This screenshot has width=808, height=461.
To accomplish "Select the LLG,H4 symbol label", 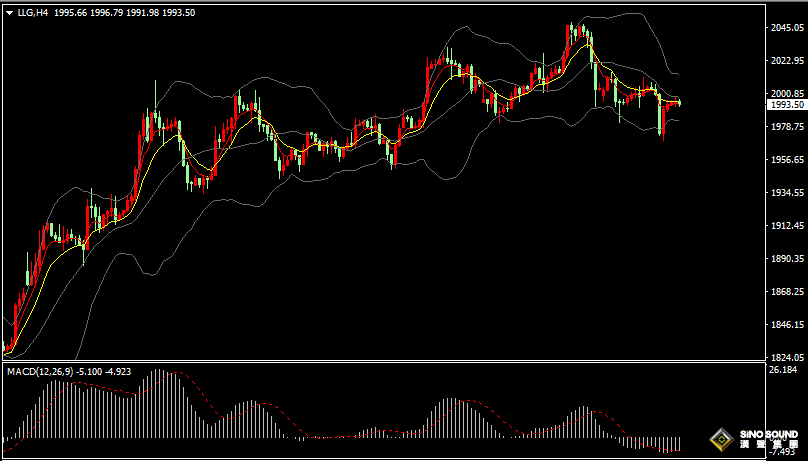I will [33, 12].
